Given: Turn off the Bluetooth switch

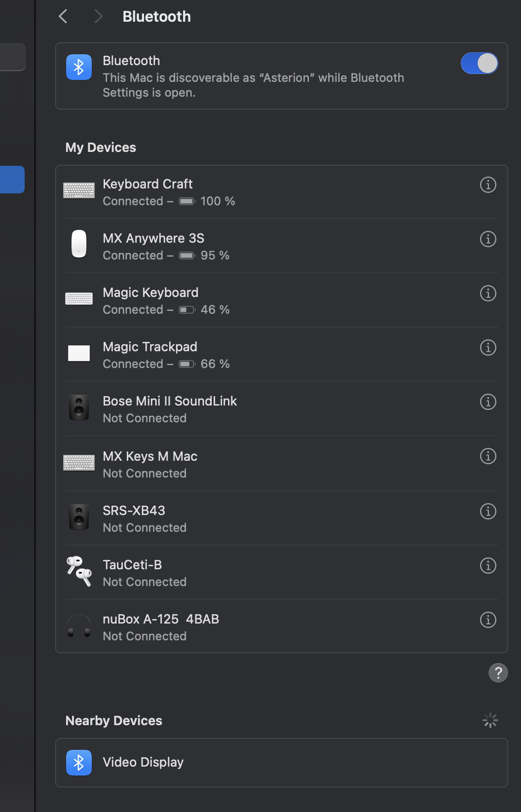Looking at the screenshot, I should (479, 63).
